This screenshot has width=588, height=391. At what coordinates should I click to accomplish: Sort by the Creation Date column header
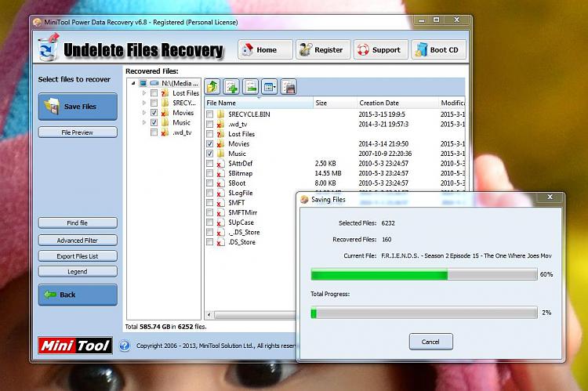[379, 103]
